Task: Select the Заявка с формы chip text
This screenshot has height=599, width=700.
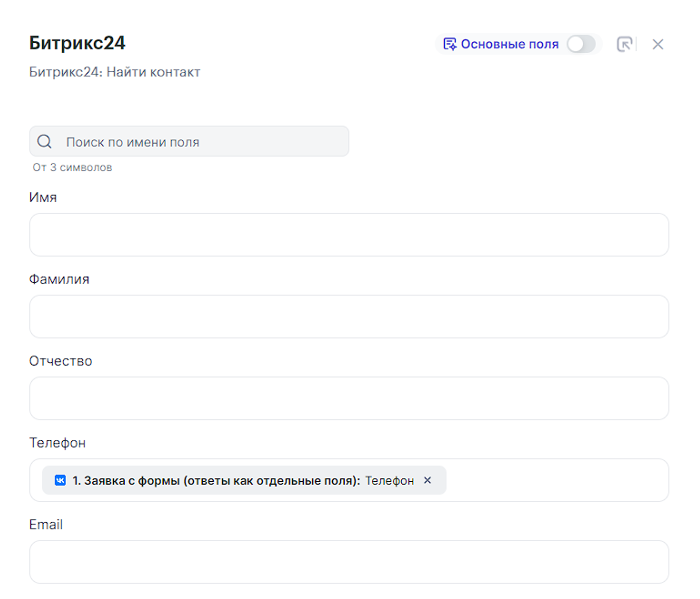Action: [216, 480]
